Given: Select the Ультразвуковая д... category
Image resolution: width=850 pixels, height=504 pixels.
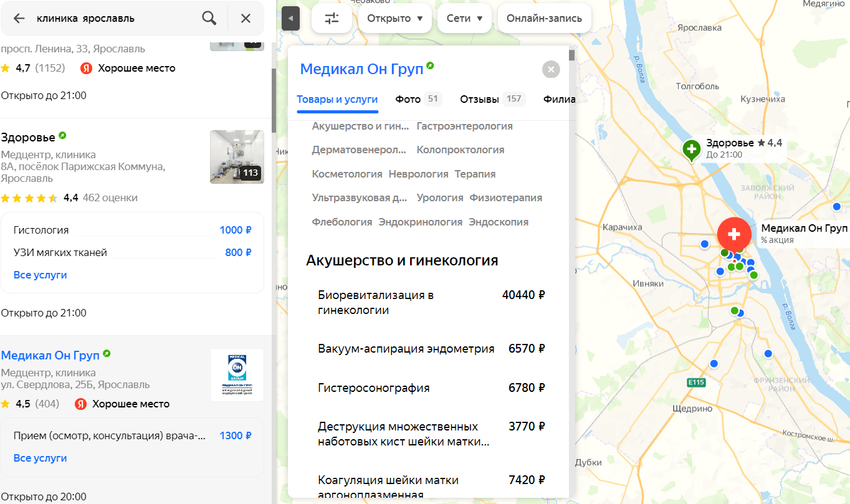Looking at the screenshot, I should (x=360, y=198).
